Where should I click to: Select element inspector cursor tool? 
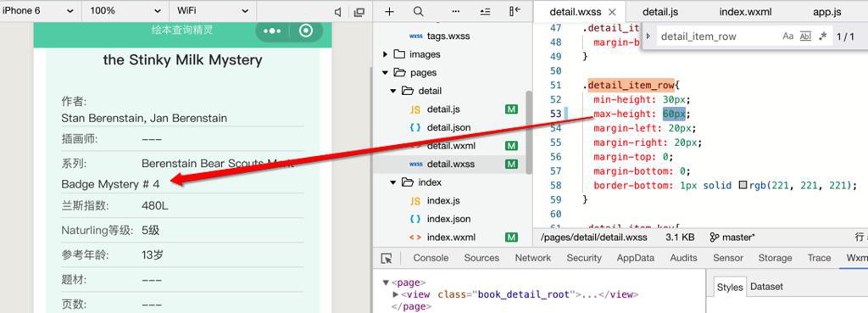[x=387, y=258]
